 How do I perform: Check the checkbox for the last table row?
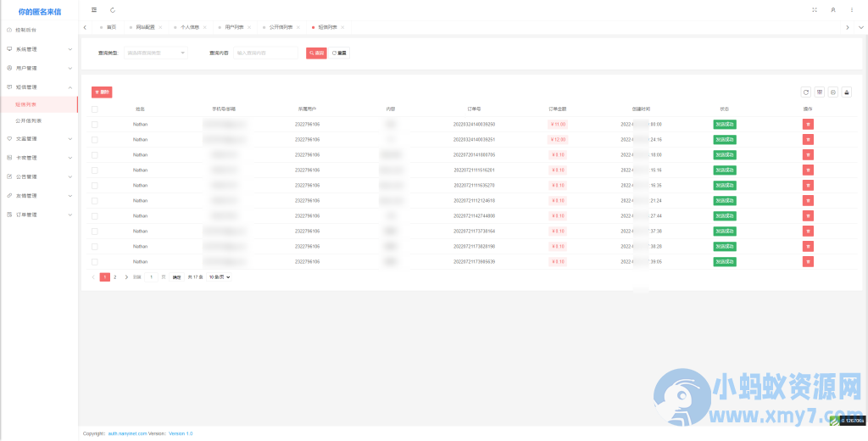[95, 262]
